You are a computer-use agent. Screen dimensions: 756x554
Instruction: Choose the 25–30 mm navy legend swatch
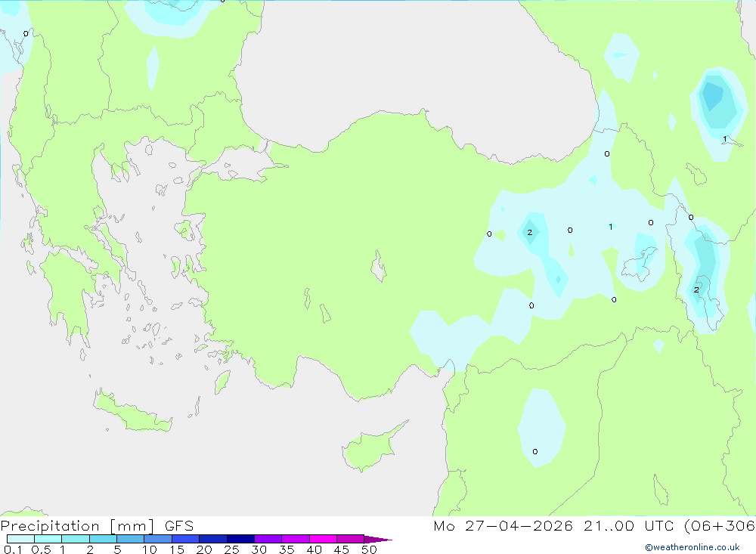point(240,539)
